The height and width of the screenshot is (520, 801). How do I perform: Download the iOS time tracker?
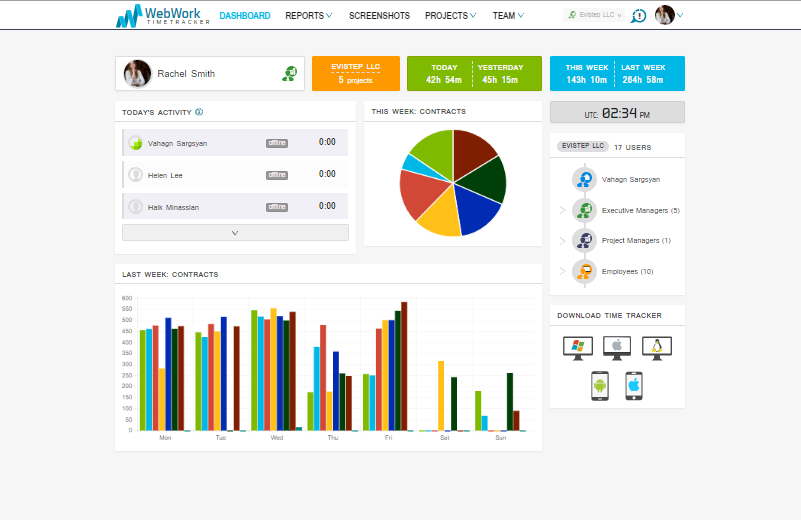click(x=634, y=386)
